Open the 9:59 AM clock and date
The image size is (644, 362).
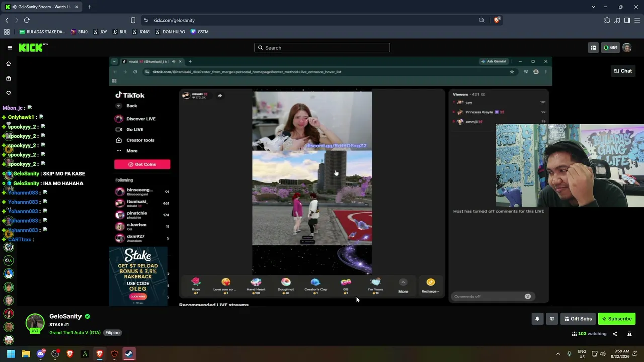click(620, 354)
